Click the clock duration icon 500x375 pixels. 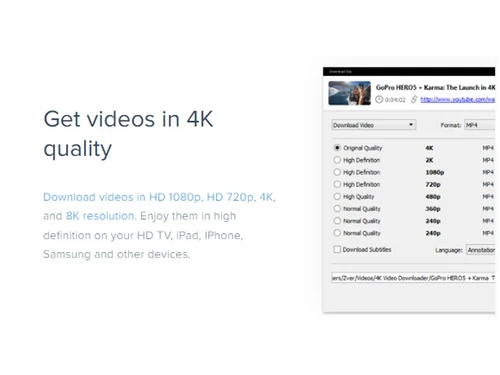click(x=379, y=99)
